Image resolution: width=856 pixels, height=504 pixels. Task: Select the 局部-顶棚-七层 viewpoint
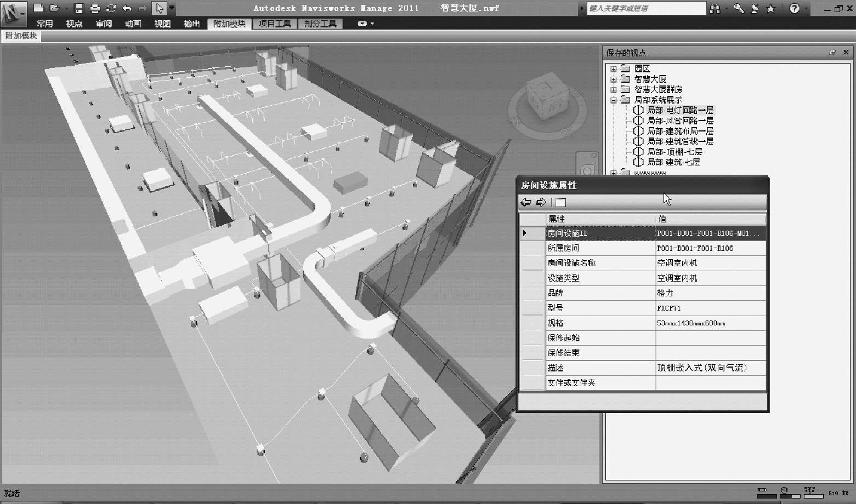(x=674, y=152)
